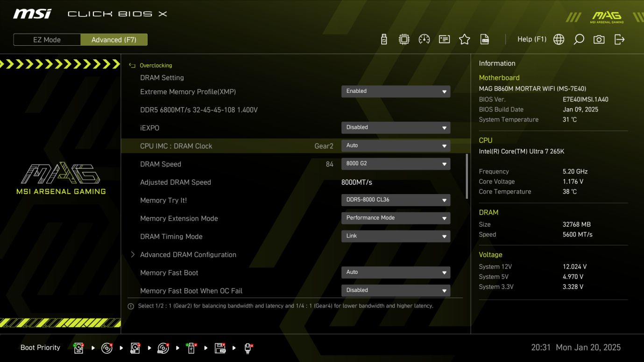Image resolution: width=644 pixels, height=362 pixels.
Task: Click the exit door arrow icon
Action: pyautogui.click(x=619, y=40)
